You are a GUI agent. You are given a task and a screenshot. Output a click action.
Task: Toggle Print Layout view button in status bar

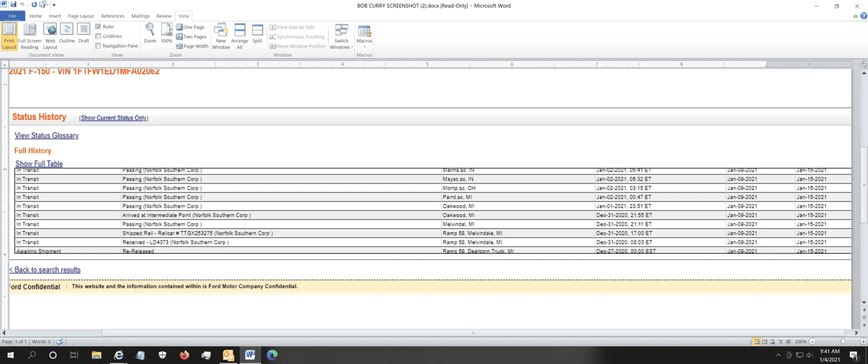click(757, 342)
